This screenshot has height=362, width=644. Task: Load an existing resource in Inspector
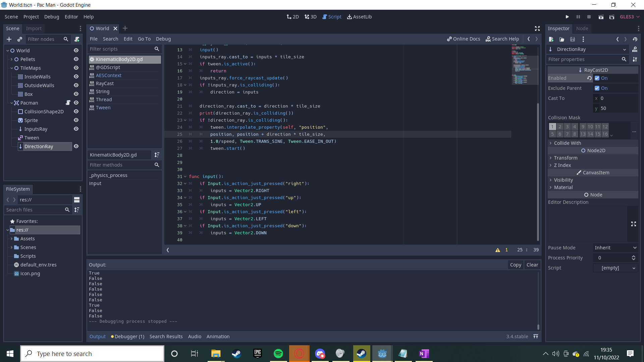tap(562, 39)
